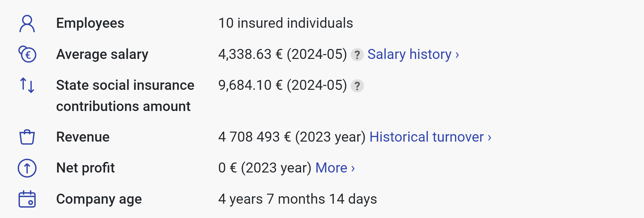Click the Average salary label
Screen dimensions: 644x218
[102, 54]
